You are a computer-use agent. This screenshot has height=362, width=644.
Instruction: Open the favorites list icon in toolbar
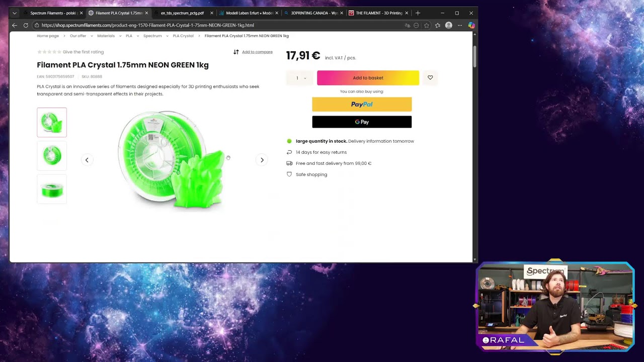(x=438, y=25)
